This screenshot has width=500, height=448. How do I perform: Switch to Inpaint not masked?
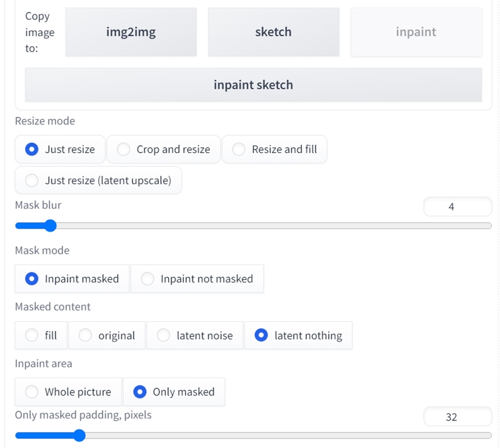197,279
